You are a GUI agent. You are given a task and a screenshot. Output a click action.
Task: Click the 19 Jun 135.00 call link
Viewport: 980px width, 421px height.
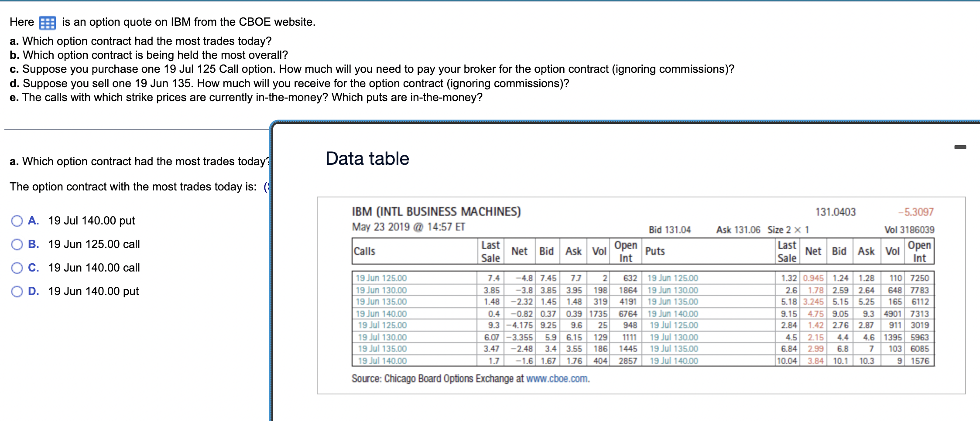381,301
